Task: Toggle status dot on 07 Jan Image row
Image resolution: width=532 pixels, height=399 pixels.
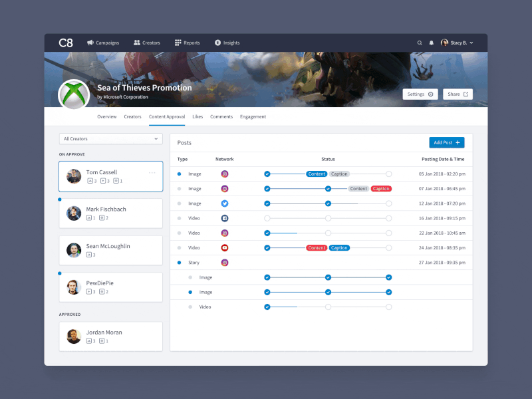Action: point(179,189)
